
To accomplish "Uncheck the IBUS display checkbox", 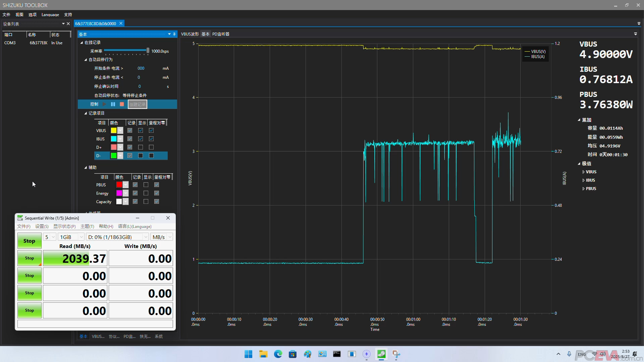I will (x=141, y=139).
